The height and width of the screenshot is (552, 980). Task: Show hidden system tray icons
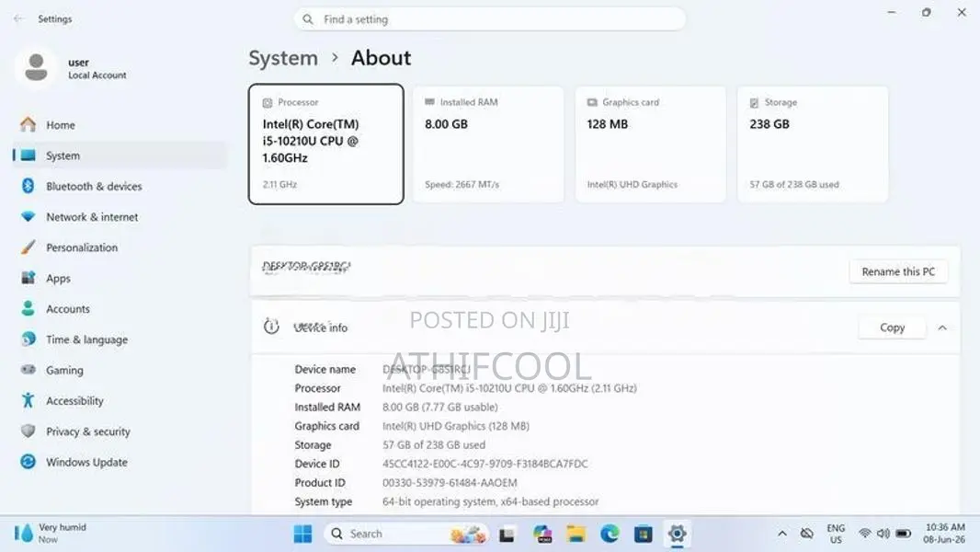point(781,534)
